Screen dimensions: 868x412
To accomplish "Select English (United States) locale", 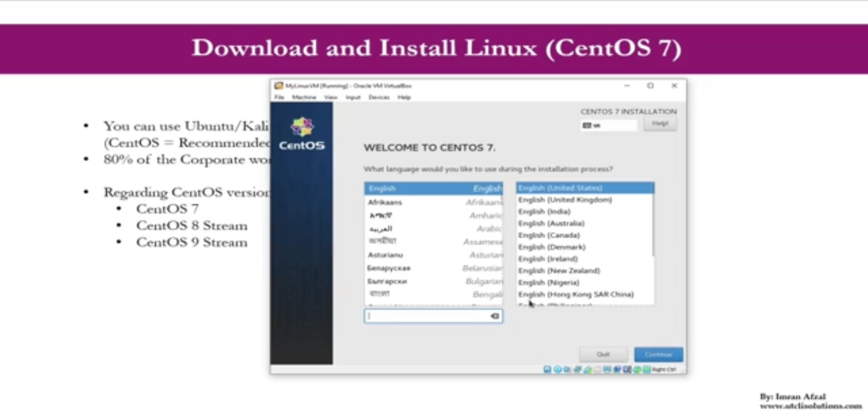I will (585, 188).
